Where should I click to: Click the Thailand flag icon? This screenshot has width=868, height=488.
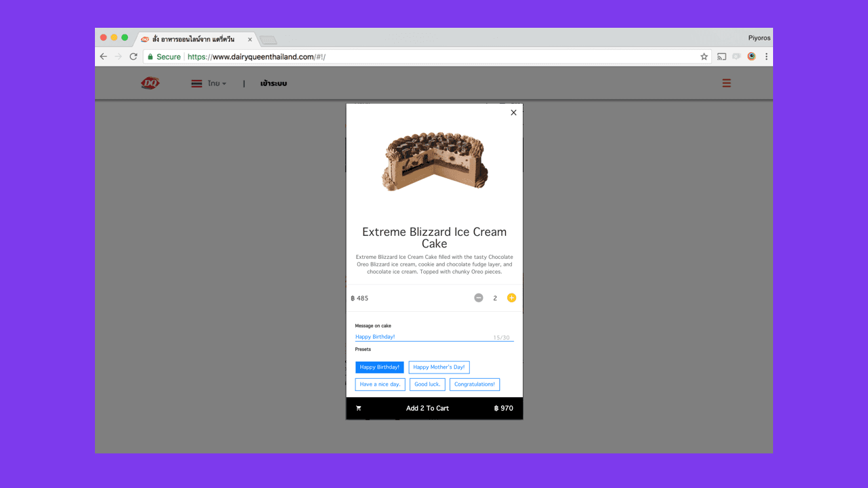click(197, 83)
